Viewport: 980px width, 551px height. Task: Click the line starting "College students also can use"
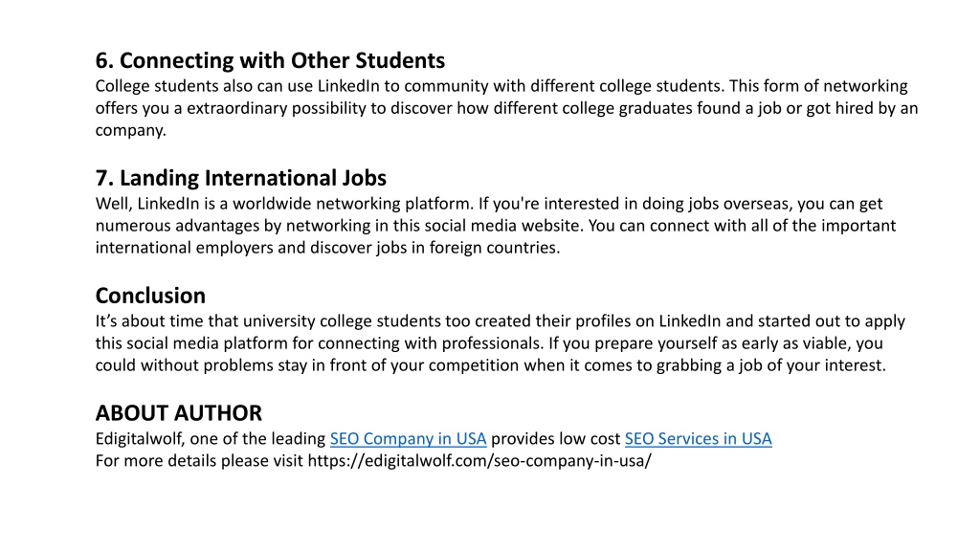coord(501,86)
